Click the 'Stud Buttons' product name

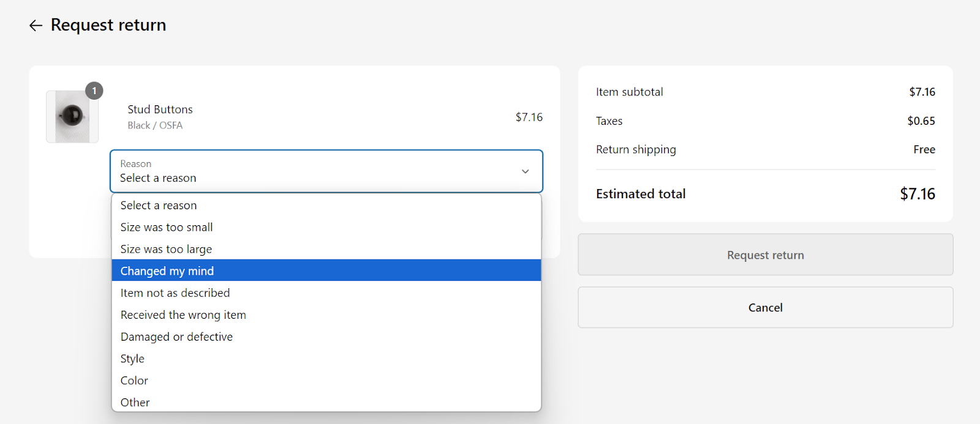click(x=160, y=110)
